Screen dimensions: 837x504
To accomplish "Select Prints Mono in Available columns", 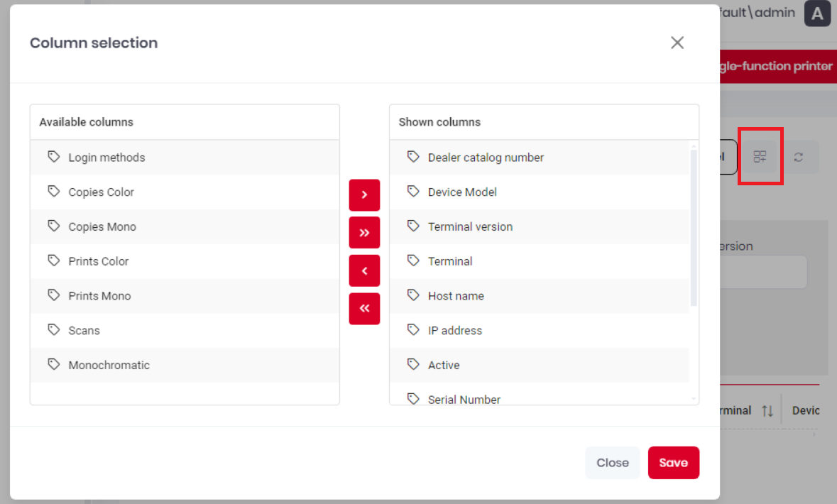I will (185, 296).
